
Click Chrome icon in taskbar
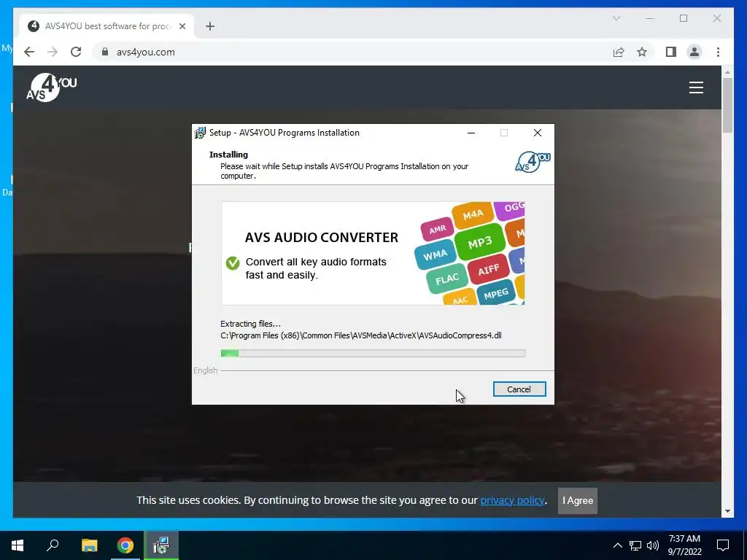125,545
